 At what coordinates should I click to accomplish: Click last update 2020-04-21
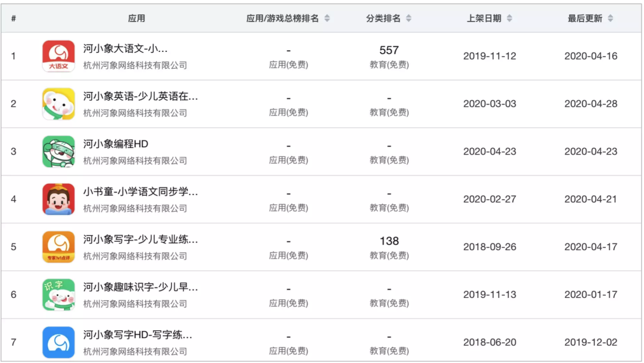(x=590, y=199)
